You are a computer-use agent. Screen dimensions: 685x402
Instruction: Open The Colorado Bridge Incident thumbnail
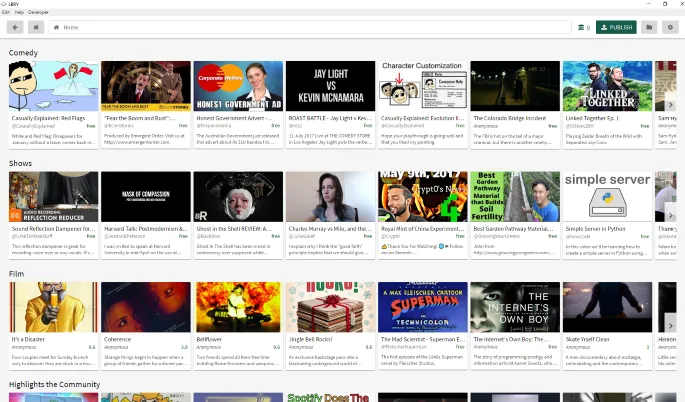click(515, 86)
